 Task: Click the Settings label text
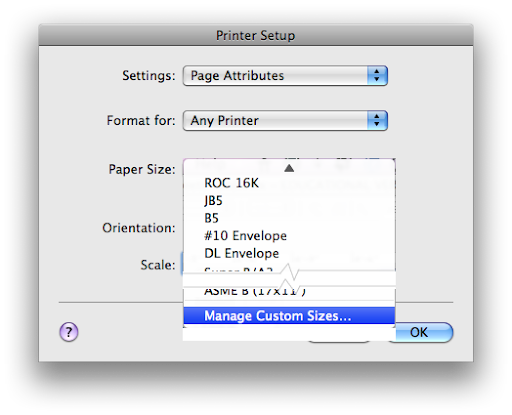click(x=148, y=76)
